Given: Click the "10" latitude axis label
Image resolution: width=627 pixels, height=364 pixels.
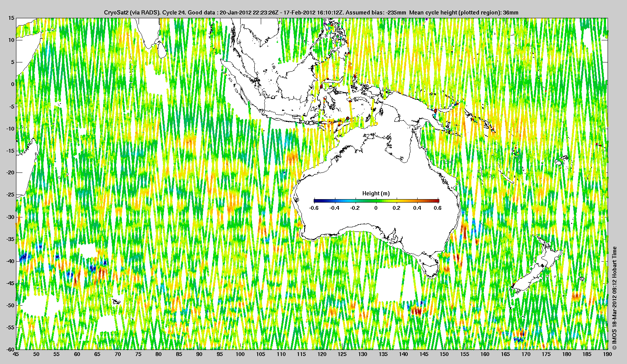Looking at the screenshot, I should [12, 40].
